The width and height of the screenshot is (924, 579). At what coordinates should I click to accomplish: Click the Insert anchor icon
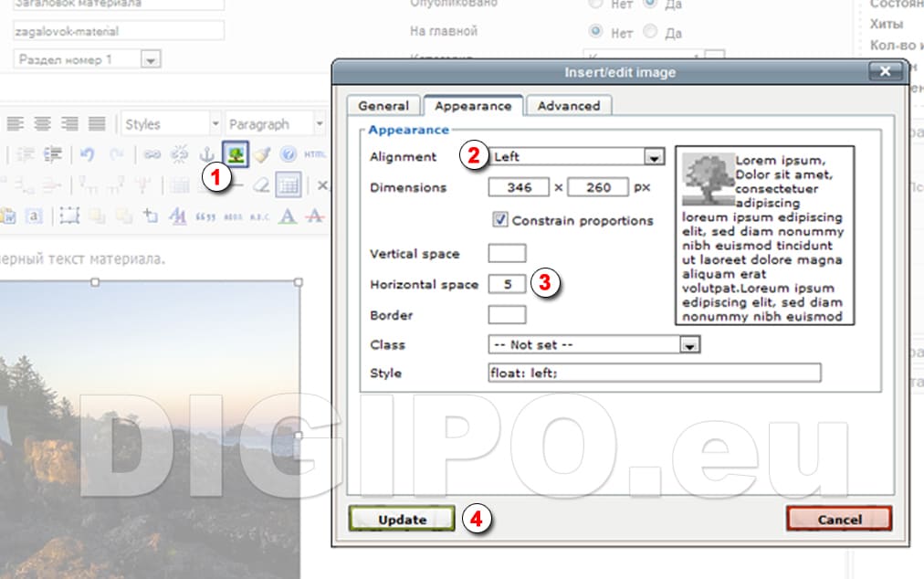click(x=205, y=154)
